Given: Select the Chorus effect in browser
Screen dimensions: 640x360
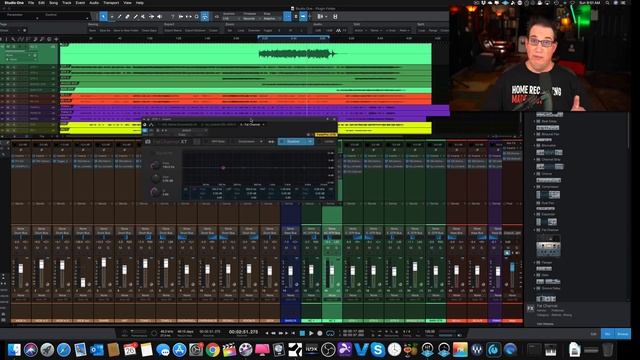Looking at the screenshot, I should (547, 173).
